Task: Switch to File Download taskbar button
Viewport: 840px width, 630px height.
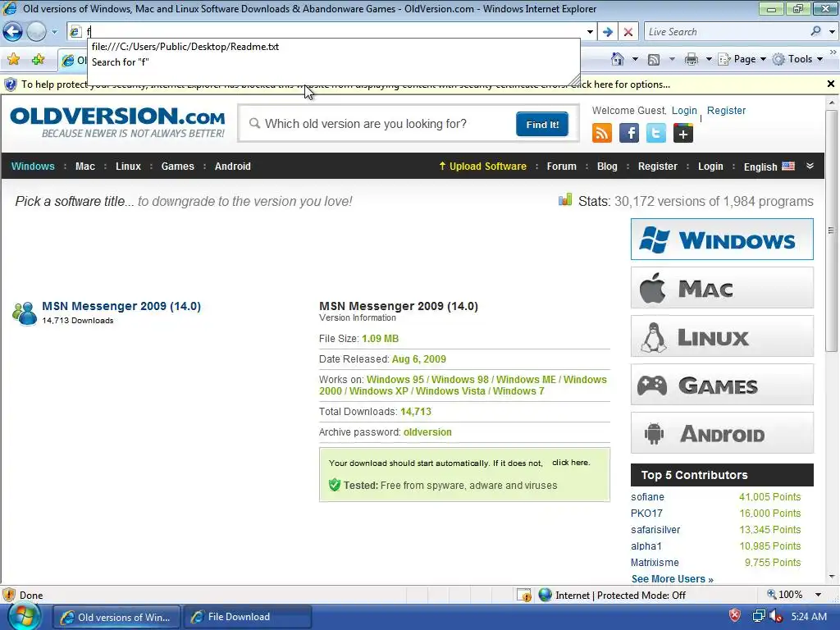Action: coord(248,617)
